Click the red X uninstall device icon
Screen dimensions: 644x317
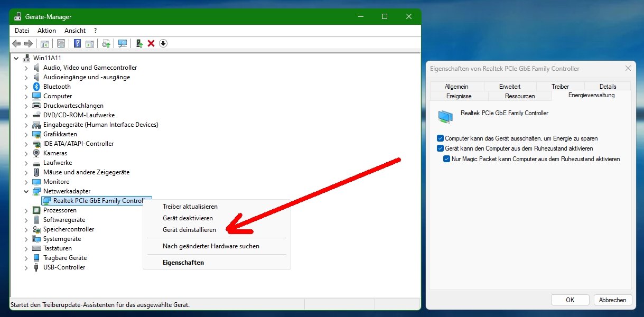pyautogui.click(x=151, y=43)
